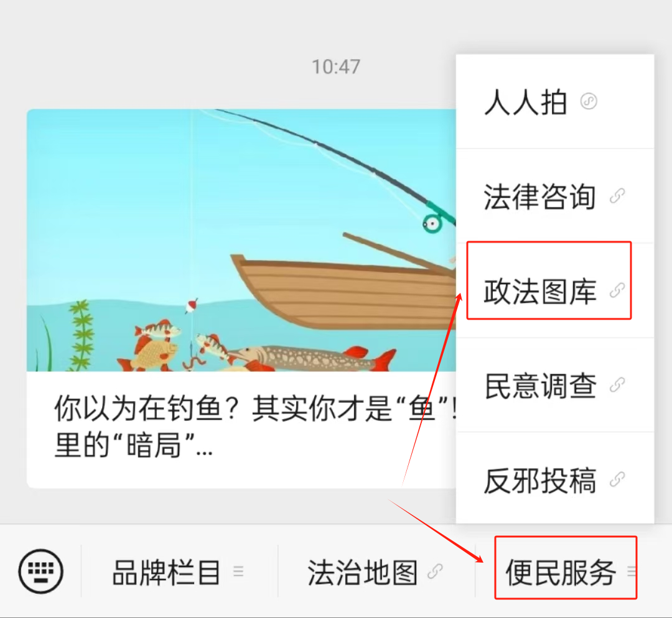Tap link icon beside 民意调查
The image size is (672, 618).
[x=617, y=385]
